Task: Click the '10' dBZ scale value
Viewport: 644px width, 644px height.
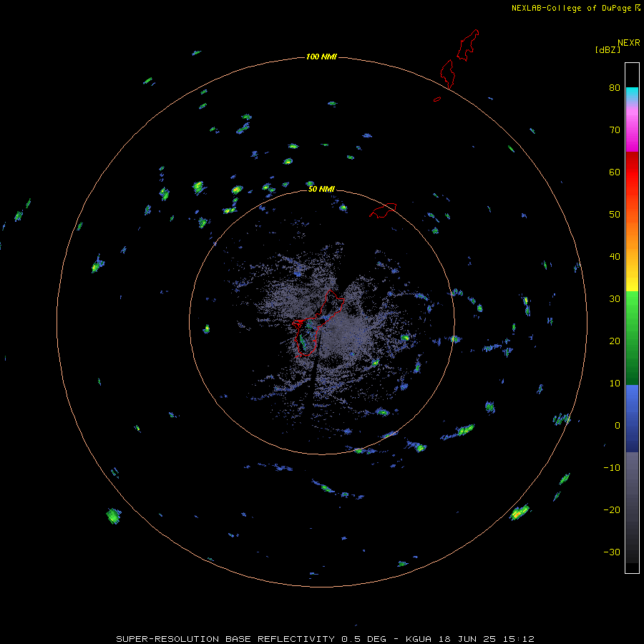Action: [615, 384]
